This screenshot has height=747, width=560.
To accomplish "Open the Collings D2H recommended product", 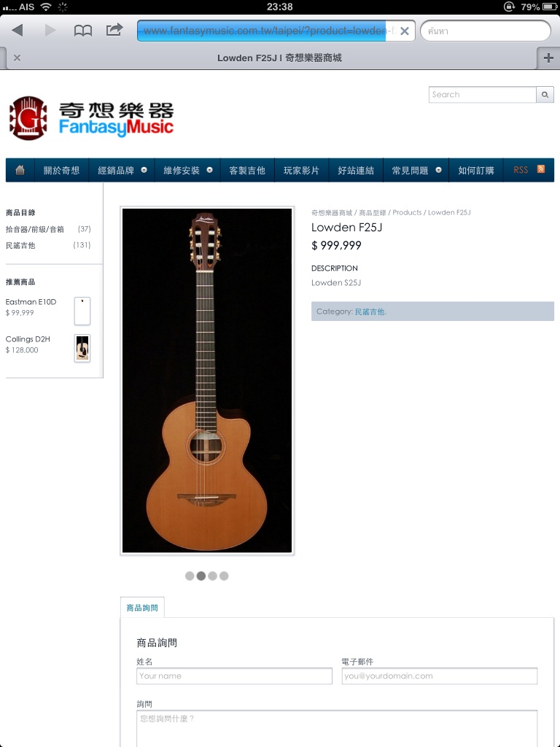I will click(28, 339).
